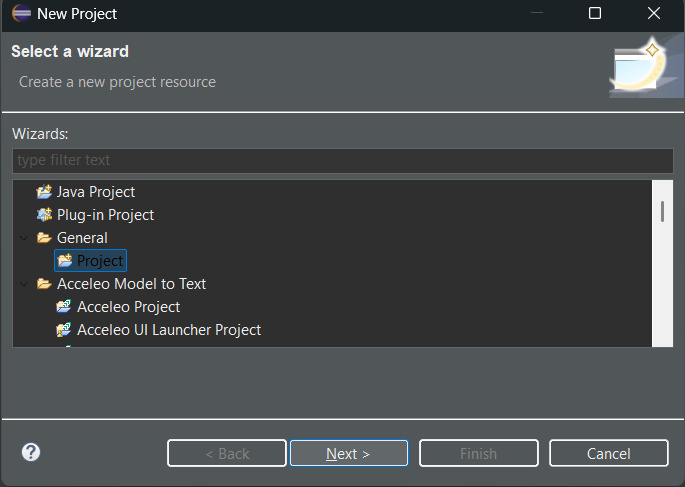Image resolution: width=685 pixels, height=487 pixels.
Task: Click the Acceleo Model to Text folder icon
Action: point(44,284)
